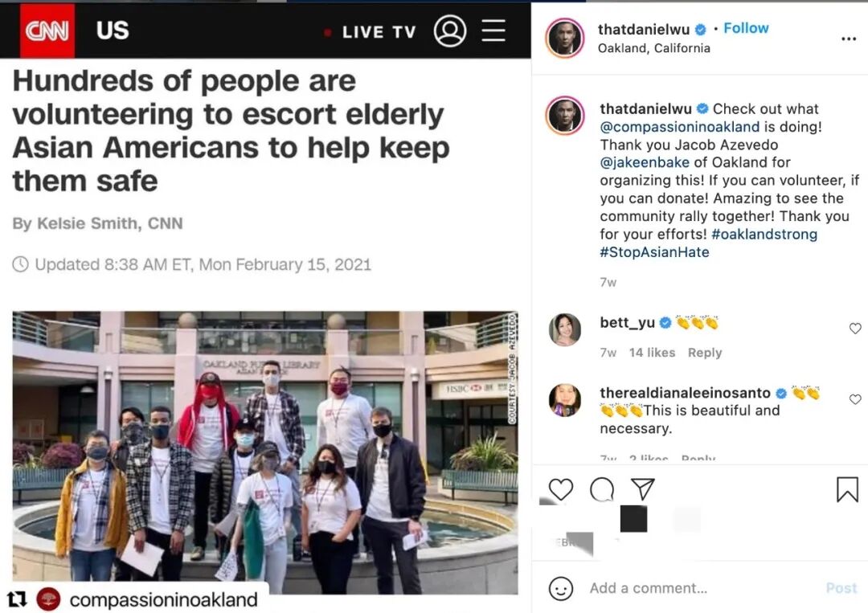Open the Oakland, California location link
Screen dimensions: 868x613
653,48
